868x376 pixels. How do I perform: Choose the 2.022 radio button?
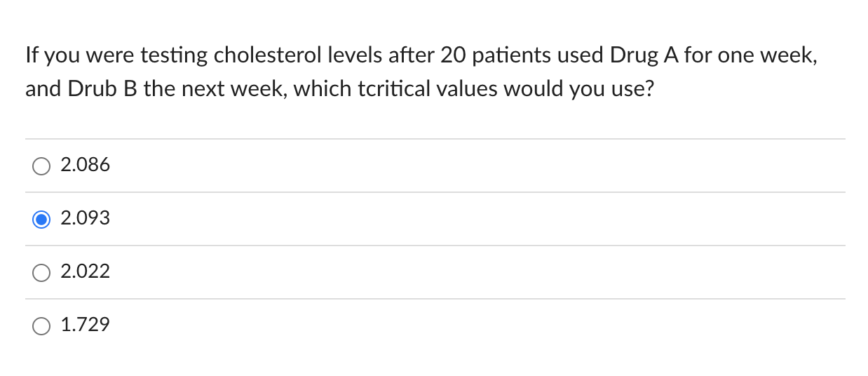tap(41, 273)
